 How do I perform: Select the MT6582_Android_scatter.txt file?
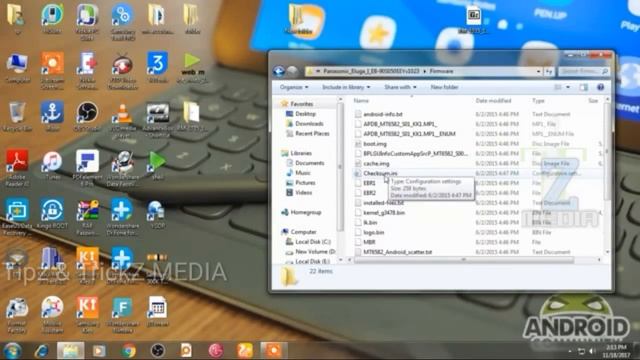(x=397, y=252)
